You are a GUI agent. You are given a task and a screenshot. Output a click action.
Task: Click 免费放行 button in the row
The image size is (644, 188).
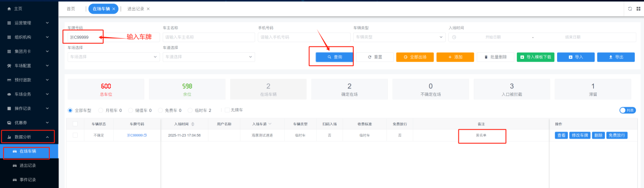pyautogui.click(x=617, y=135)
